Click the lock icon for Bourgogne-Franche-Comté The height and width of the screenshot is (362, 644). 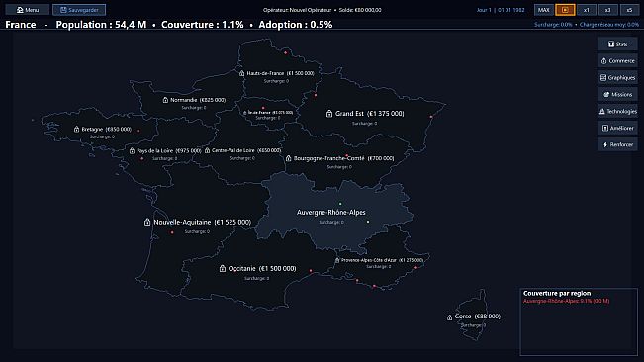point(288,158)
